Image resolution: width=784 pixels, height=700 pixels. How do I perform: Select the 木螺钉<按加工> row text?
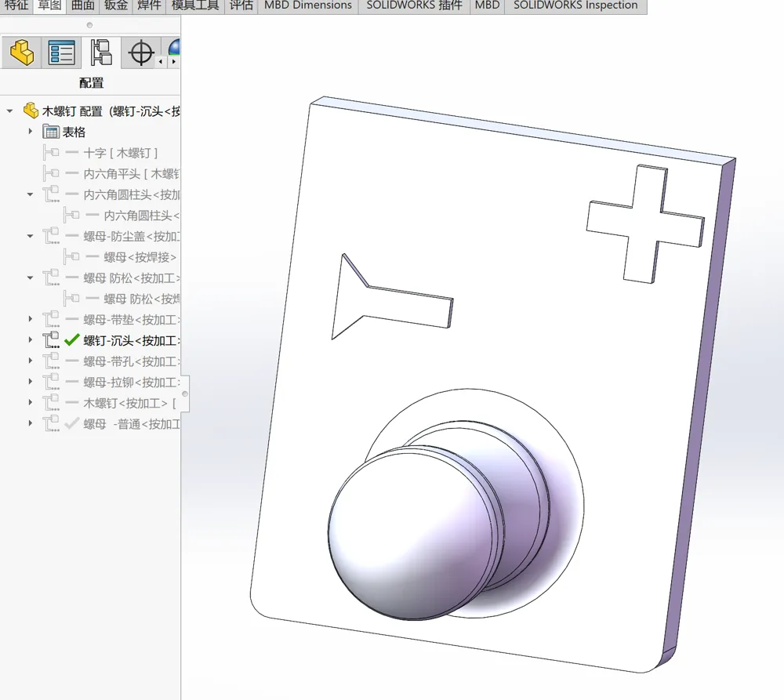129,403
